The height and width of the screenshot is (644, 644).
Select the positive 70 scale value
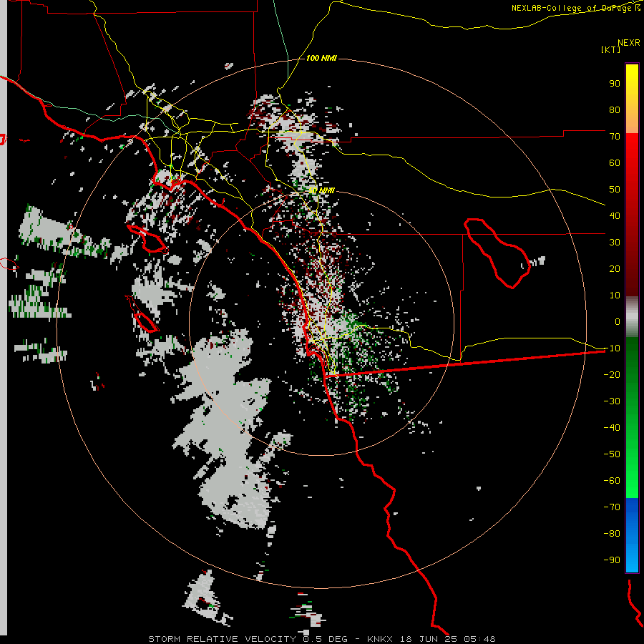[x=615, y=137]
